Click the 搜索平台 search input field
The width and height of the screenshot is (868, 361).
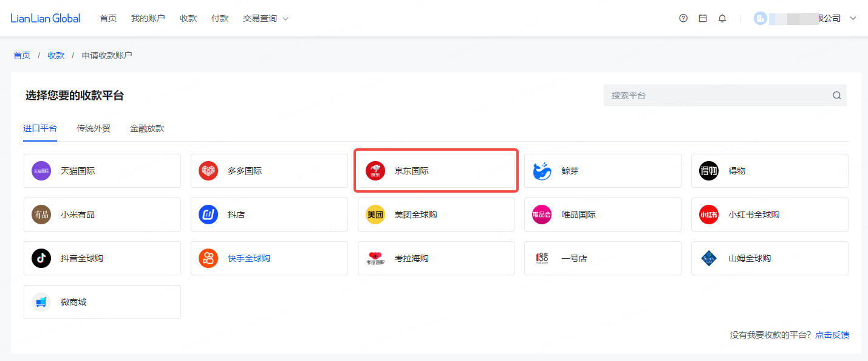pos(717,95)
